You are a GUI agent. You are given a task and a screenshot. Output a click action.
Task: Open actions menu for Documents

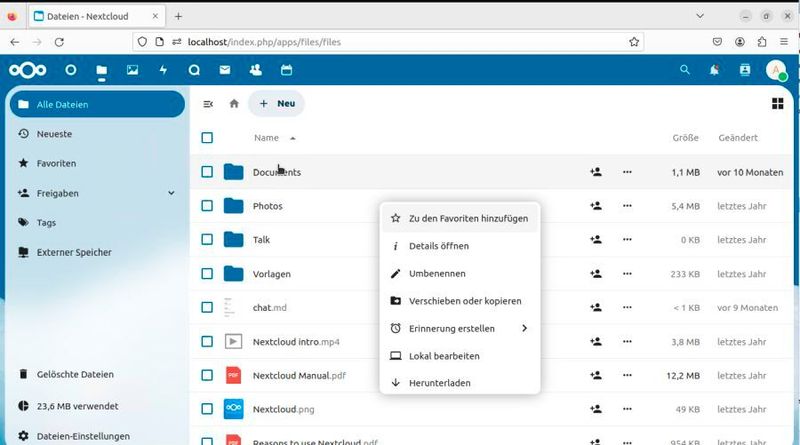[x=627, y=172]
